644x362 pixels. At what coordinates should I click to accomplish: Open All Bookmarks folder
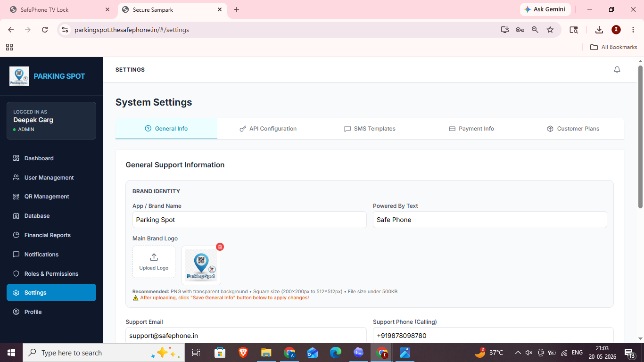614,47
